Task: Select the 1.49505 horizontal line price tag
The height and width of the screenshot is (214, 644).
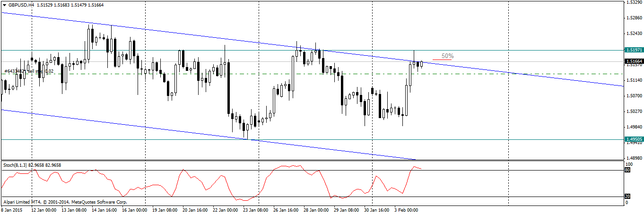Action: pyautogui.click(x=634, y=139)
